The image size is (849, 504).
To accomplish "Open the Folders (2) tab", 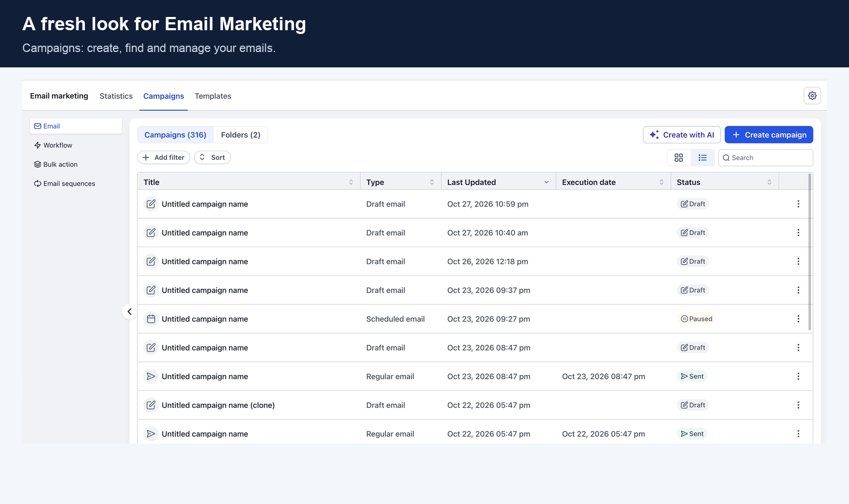I will click(x=240, y=135).
